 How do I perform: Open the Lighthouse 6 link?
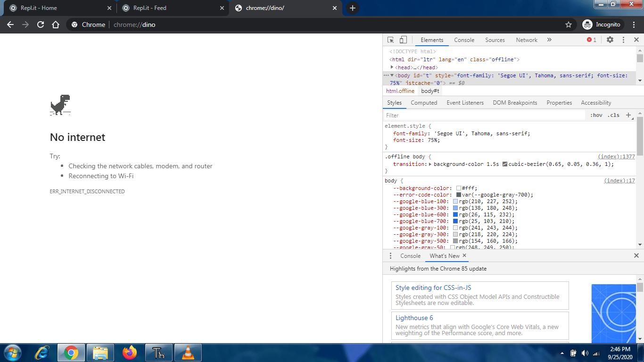pyautogui.click(x=414, y=318)
